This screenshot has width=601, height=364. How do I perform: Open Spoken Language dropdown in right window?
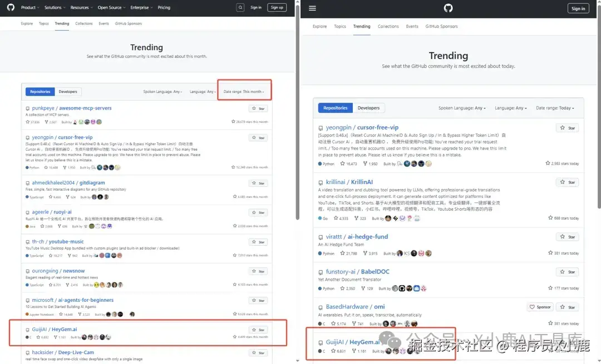tap(462, 108)
